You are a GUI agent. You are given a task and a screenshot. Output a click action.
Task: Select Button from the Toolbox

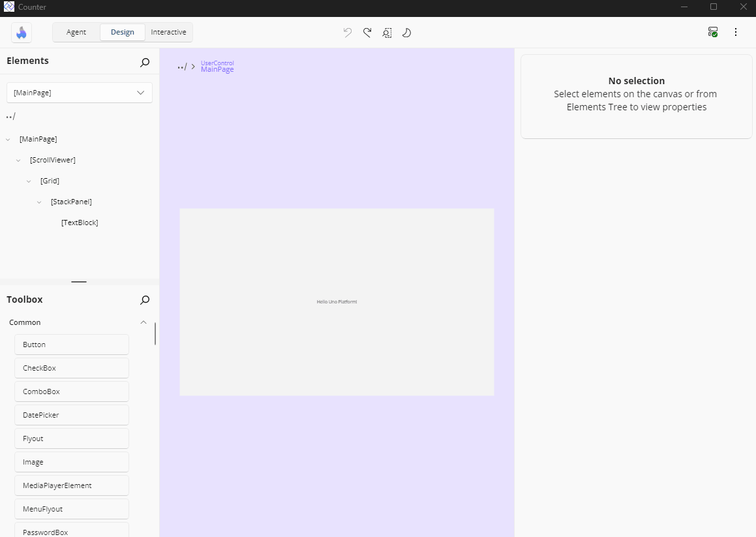(x=71, y=344)
